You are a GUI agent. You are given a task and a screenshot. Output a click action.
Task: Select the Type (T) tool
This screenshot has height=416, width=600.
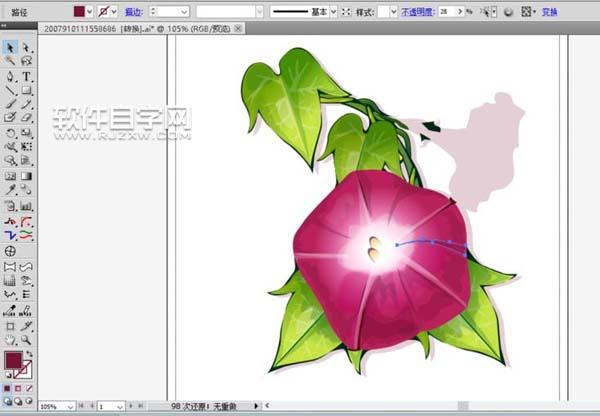(26, 77)
